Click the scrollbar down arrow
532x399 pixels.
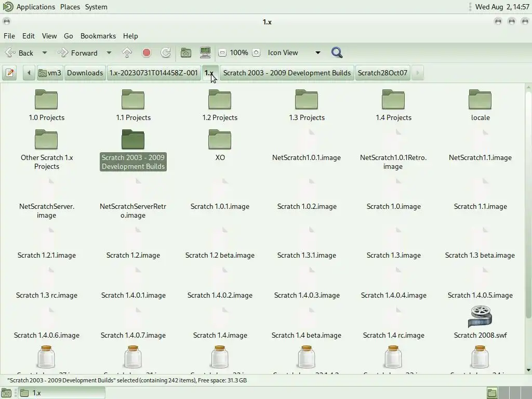pos(528,370)
